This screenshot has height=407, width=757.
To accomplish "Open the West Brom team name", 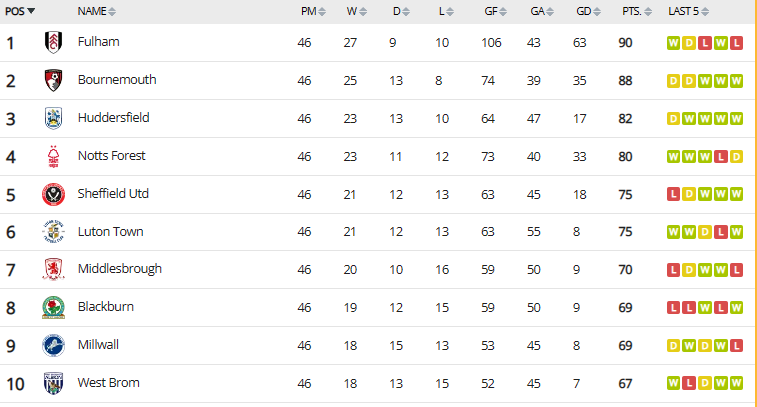I will point(109,383).
